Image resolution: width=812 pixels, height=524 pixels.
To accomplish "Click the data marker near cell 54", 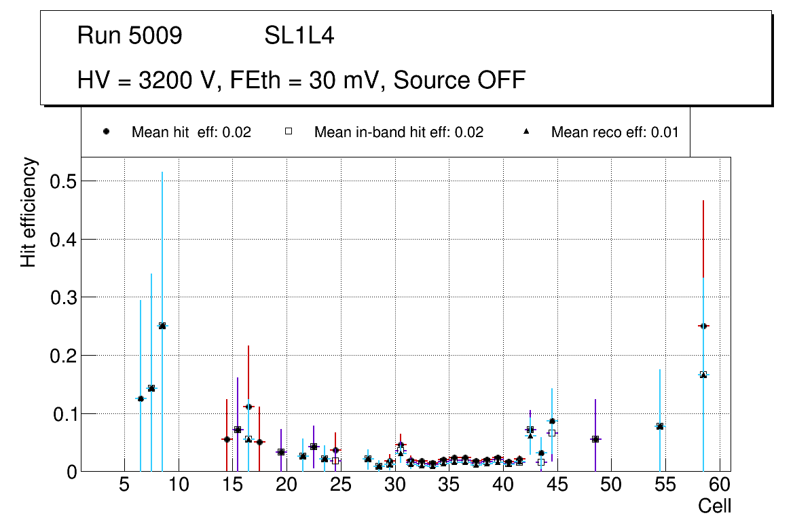I will (660, 426).
